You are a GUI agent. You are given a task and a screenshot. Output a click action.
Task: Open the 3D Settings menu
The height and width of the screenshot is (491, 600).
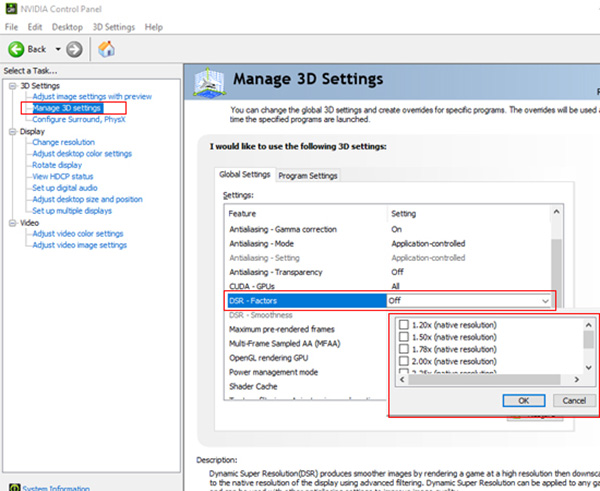113,27
